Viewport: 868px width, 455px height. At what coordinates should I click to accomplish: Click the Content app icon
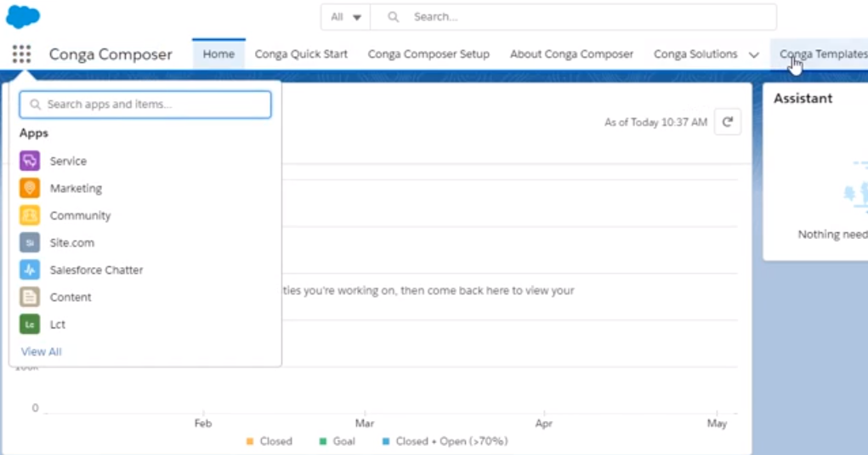[x=30, y=297]
